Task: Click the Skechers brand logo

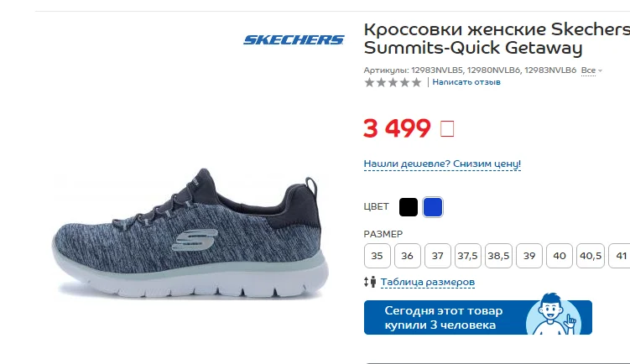Action: (294, 39)
